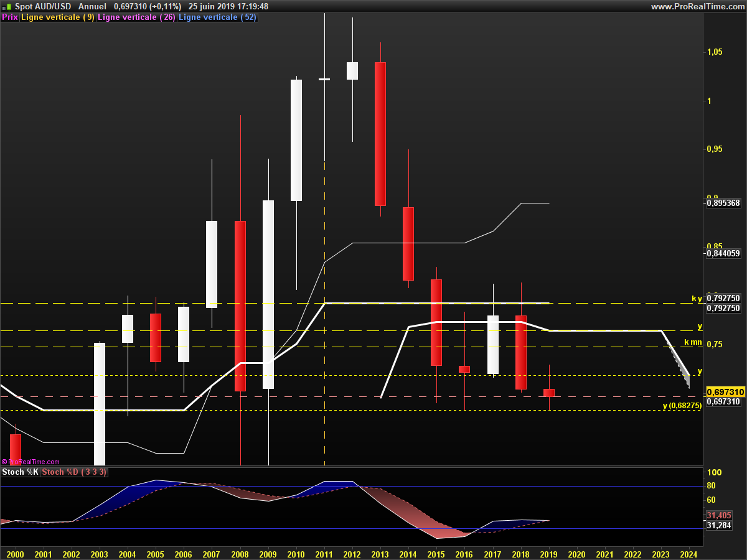Click the 0,75 price axis label
This screenshot has width=747, height=560.
click(715, 344)
